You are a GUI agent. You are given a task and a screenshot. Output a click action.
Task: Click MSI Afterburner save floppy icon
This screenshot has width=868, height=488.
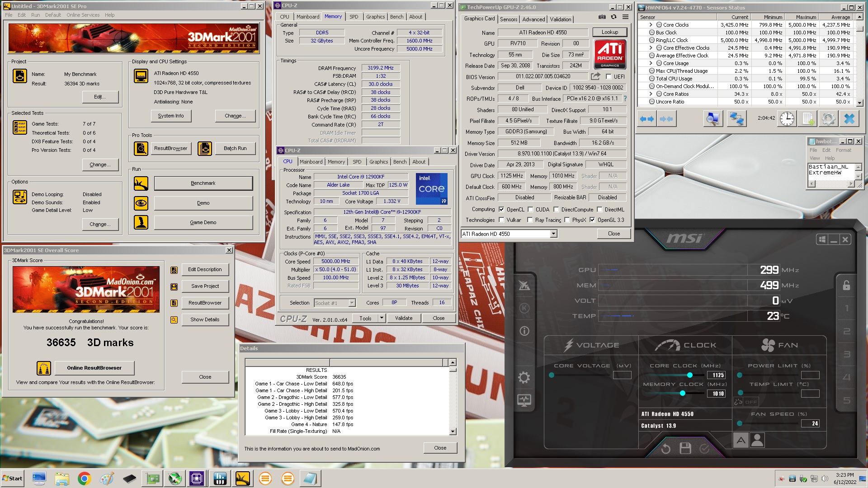[685, 448]
